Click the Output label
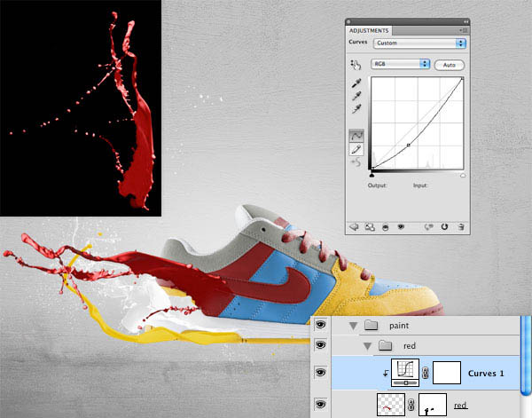 [378, 185]
